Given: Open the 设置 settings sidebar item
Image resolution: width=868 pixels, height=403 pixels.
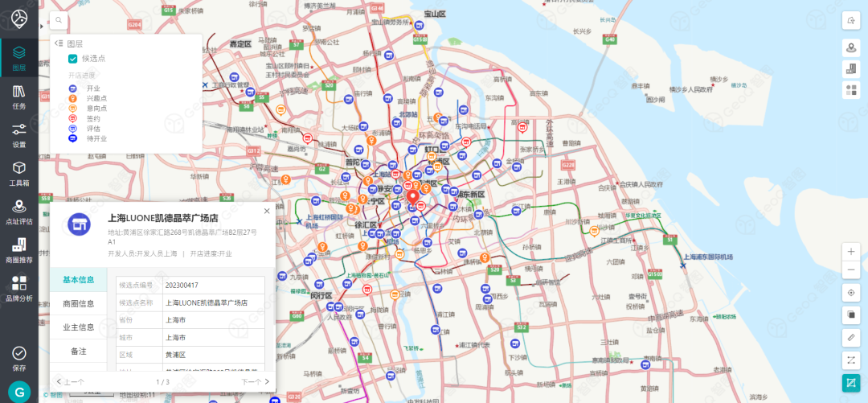Looking at the screenshot, I should (x=18, y=134).
